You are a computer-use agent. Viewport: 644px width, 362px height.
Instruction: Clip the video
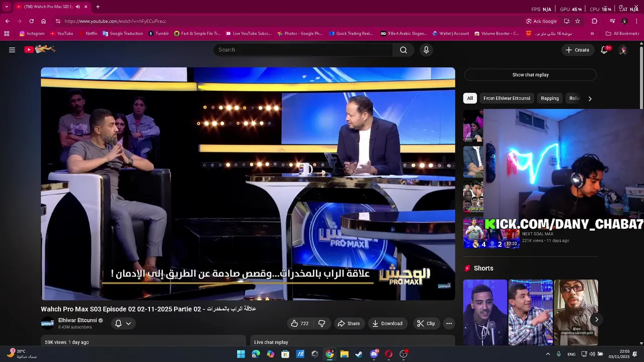(x=426, y=323)
